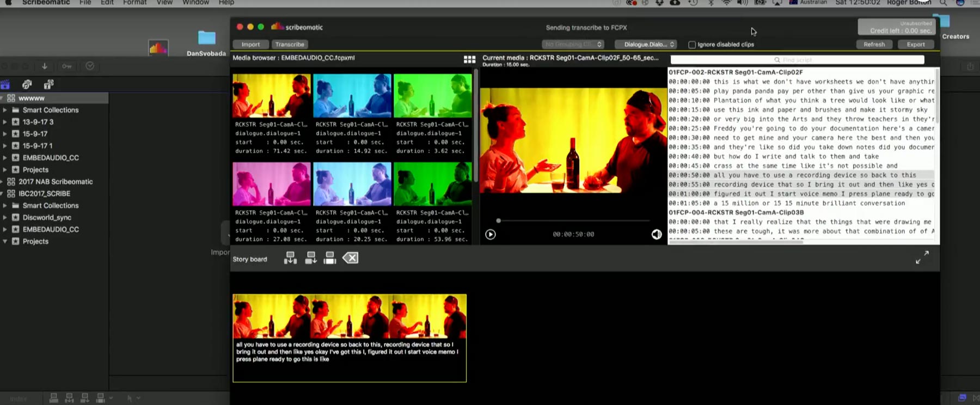Open Spotlight search in the menu bar
Image resolution: width=980 pixels, height=405 pixels.
click(943, 3)
